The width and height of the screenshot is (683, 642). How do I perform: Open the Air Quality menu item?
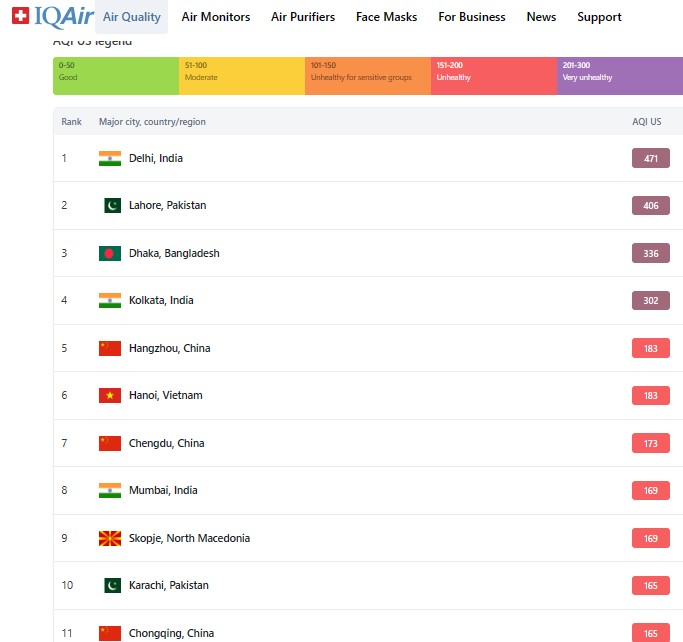131,17
